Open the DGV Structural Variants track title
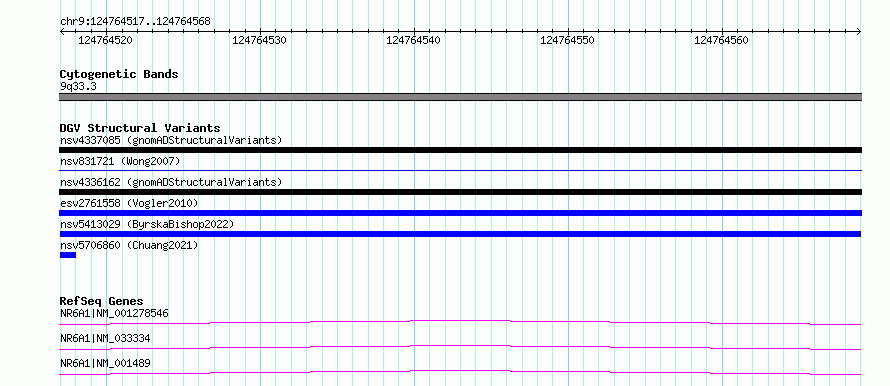This screenshot has width=890, height=386. (x=140, y=128)
